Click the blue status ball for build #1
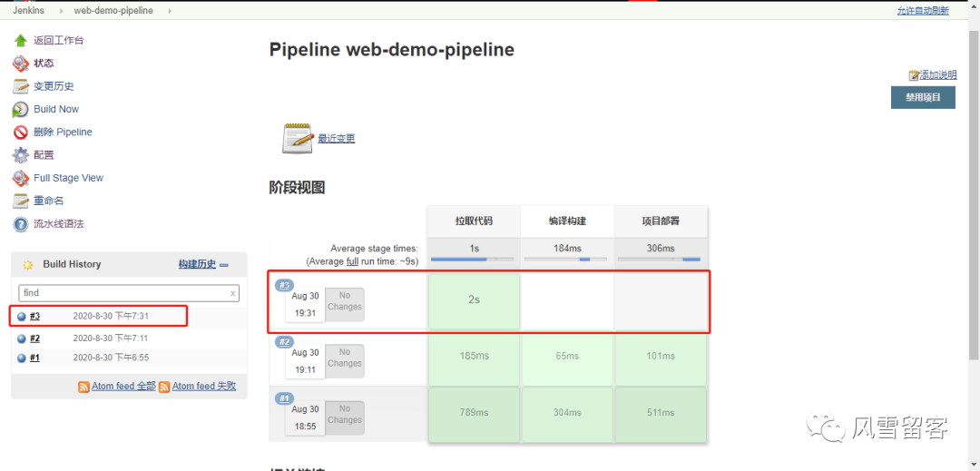This screenshot has height=471, width=980. tap(21, 358)
